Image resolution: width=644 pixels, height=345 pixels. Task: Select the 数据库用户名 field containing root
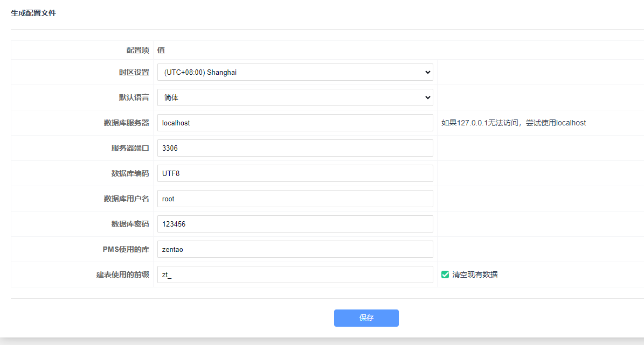point(295,199)
